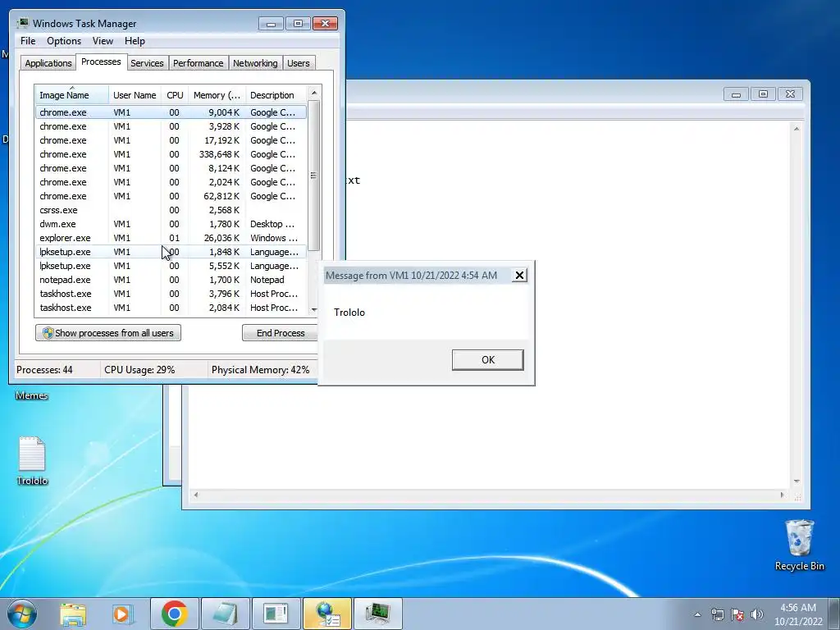Click the shield icon on Show processes button
840x630 pixels.
(48, 333)
